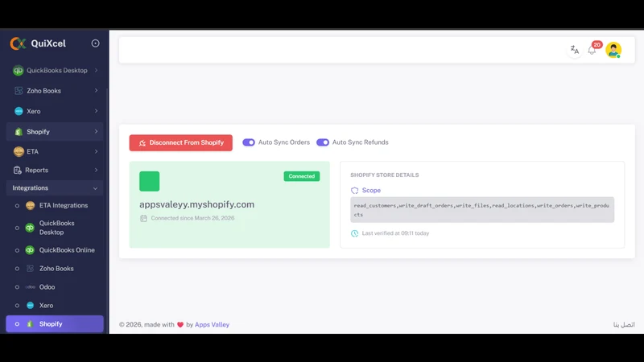This screenshot has width=644, height=362.
Task: Click Connected since March 26 text
Action: pyautogui.click(x=192, y=218)
